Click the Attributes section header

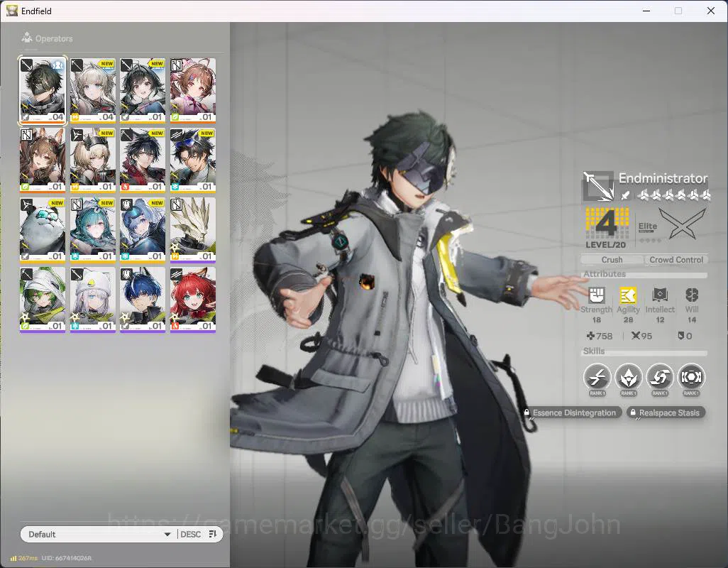point(605,274)
